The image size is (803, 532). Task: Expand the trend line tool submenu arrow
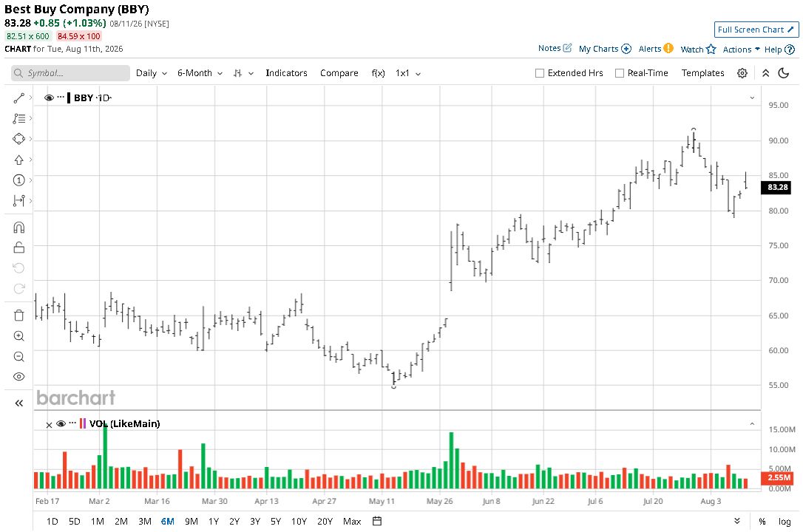(31, 98)
